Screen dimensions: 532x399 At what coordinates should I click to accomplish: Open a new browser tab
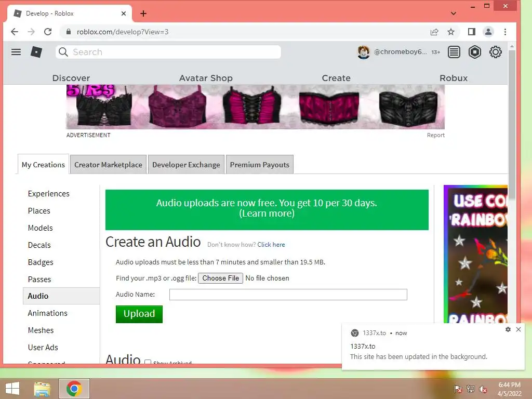pyautogui.click(x=143, y=14)
